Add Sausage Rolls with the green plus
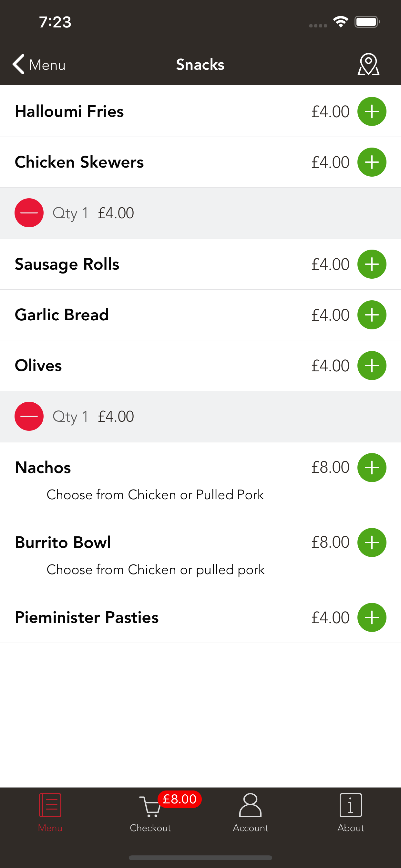This screenshot has width=401, height=868. (x=372, y=264)
